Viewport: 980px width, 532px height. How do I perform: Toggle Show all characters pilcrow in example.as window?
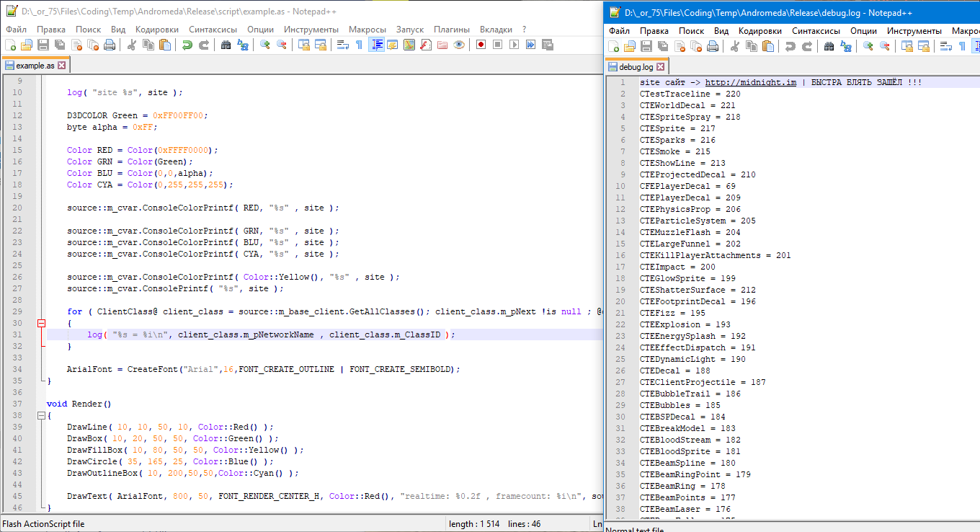(359, 45)
